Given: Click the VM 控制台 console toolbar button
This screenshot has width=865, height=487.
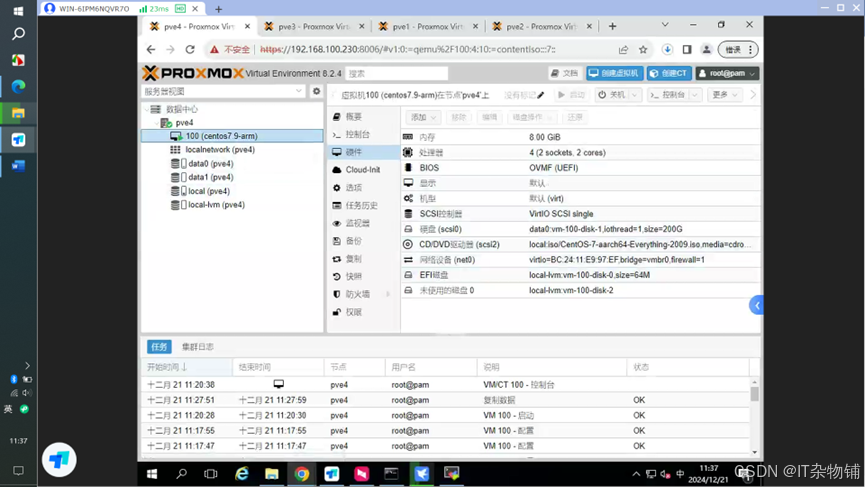Looking at the screenshot, I should pos(668,95).
